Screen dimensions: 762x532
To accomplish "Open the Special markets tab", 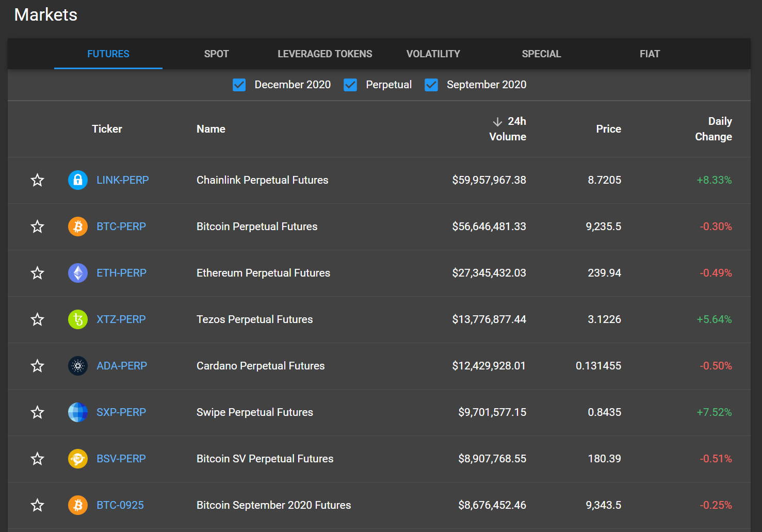I will 541,54.
